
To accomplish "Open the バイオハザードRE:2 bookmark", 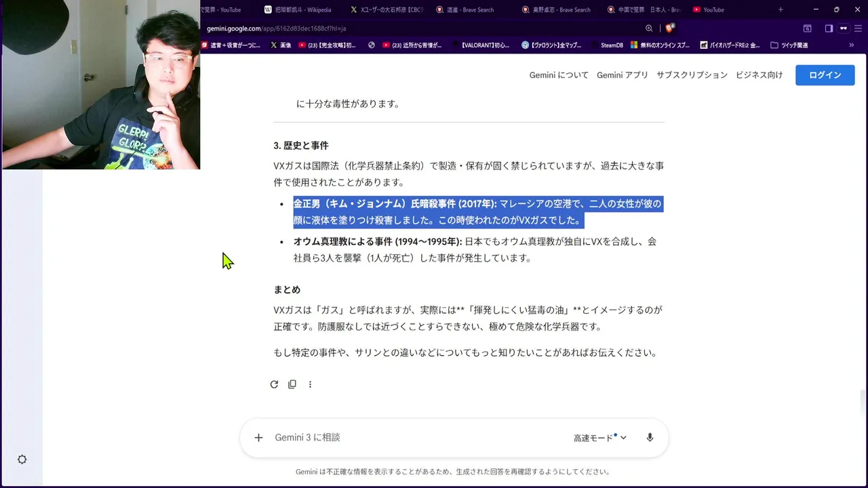I will point(729,45).
